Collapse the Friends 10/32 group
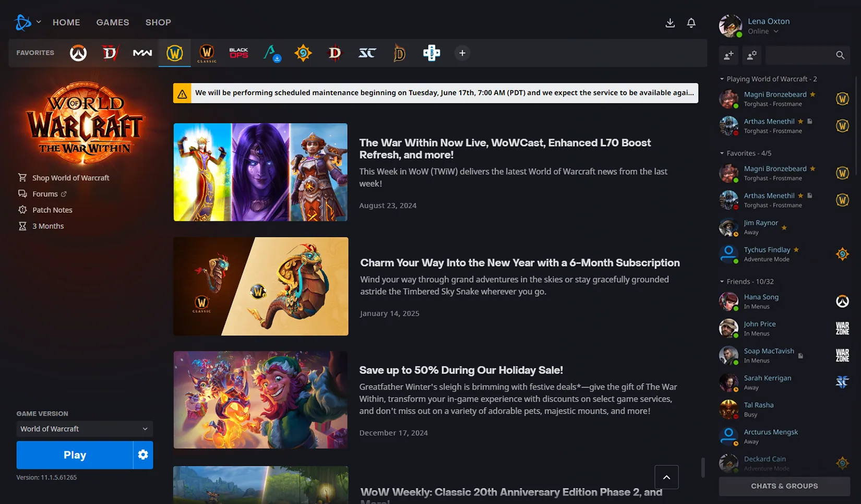 [747, 282]
